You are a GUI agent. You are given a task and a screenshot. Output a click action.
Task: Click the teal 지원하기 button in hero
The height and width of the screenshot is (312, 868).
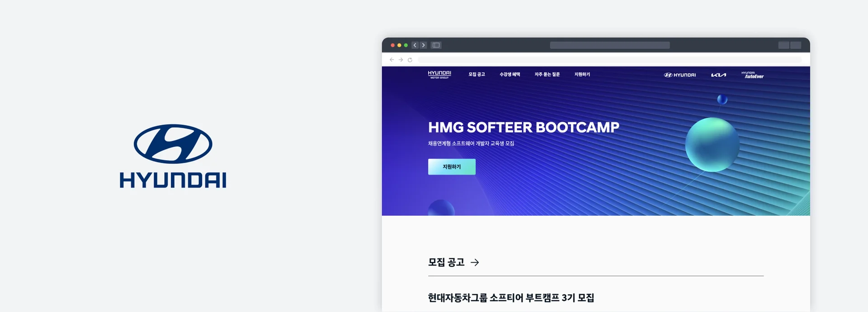tap(452, 167)
